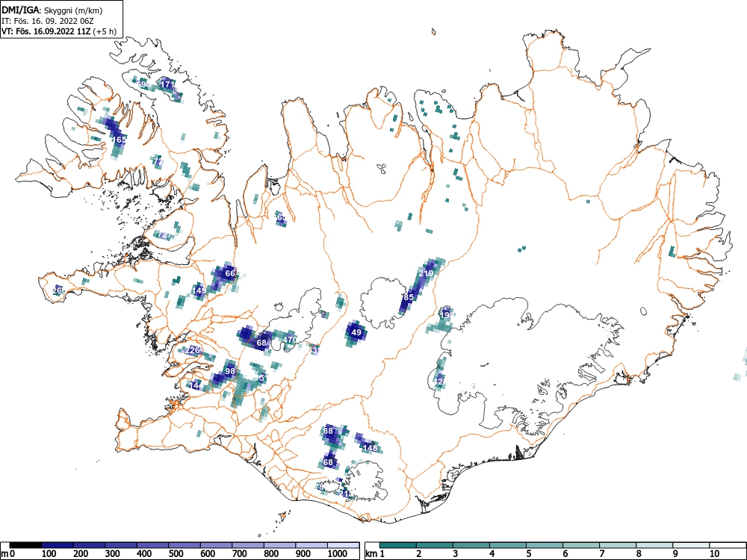Click the '10' label on the km legend
The width and height of the screenshot is (747, 560).
tap(713, 554)
